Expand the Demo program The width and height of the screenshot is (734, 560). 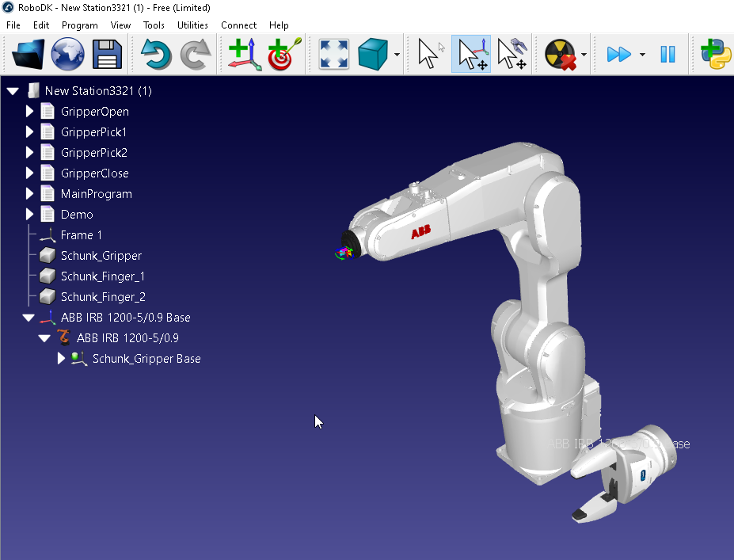[29, 215]
